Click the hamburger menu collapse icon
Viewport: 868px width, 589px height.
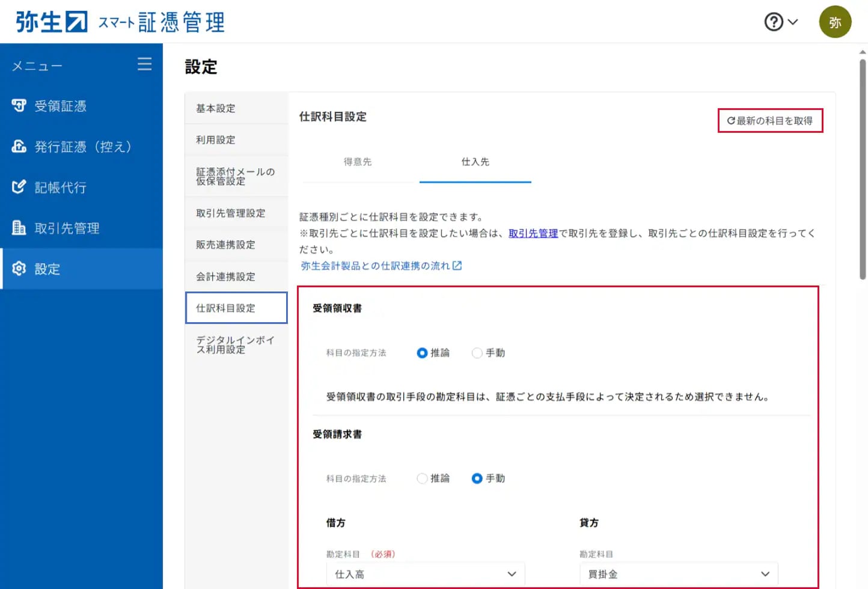144,64
